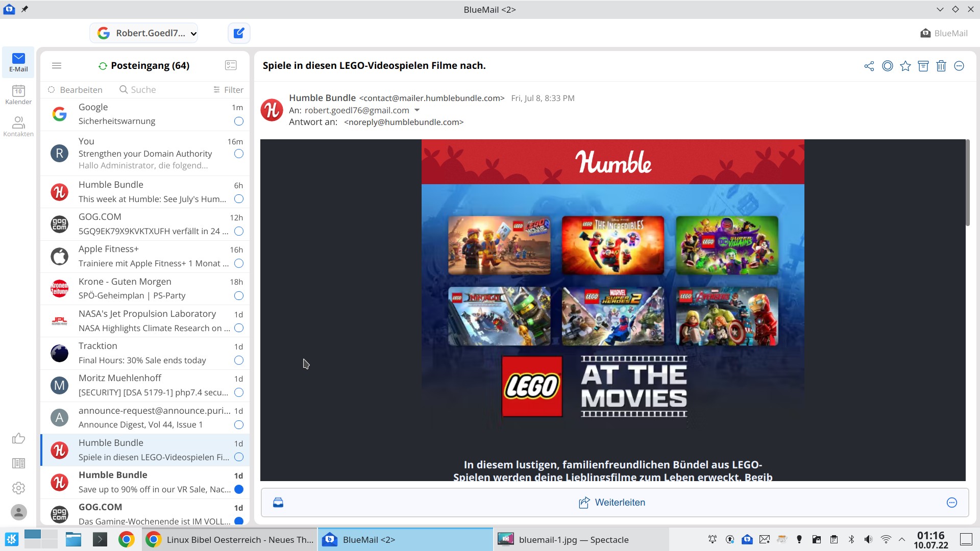Toggle read circle for Apple Fitness+ email
The width and height of the screenshot is (980, 551).
coord(239,264)
